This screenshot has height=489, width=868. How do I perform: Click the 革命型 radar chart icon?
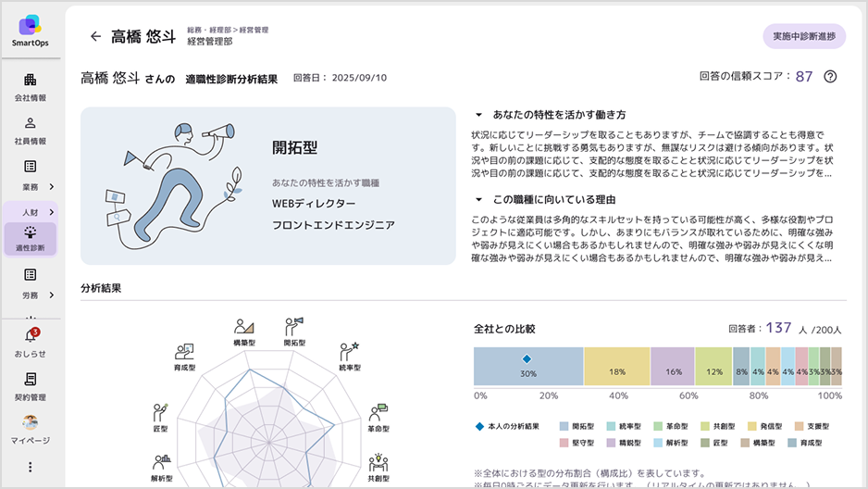click(378, 412)
